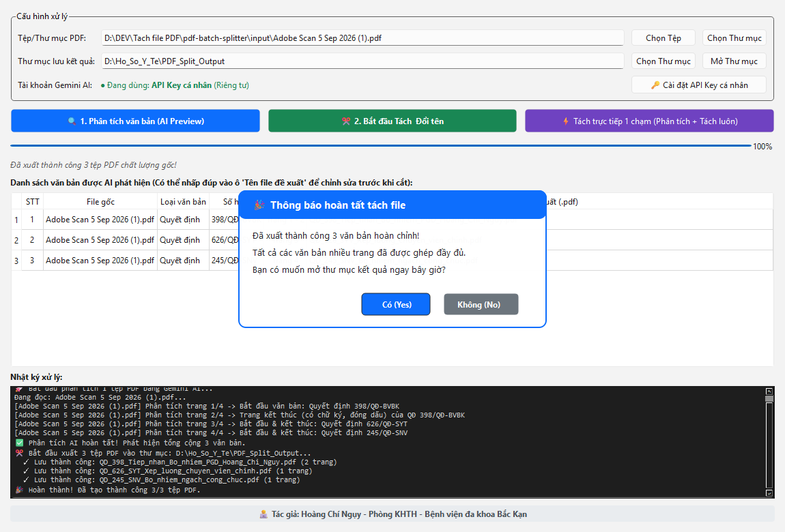The image size is (785, 532).
Task: Click the author icon in the footer bar
Action: 263,514
